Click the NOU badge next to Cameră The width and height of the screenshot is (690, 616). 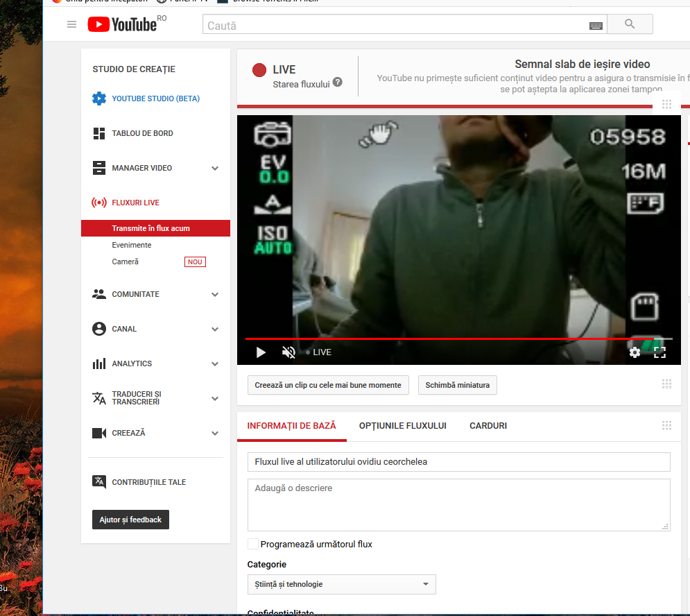(x=195, y=262)
